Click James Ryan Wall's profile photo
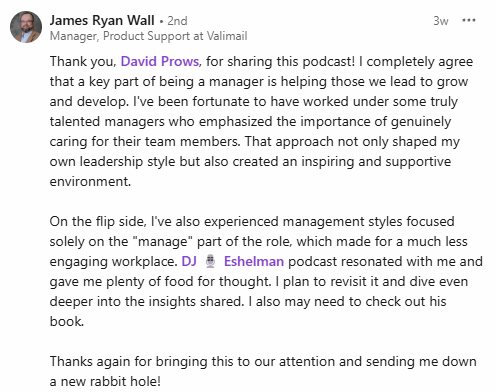The width and height of the screenshot is (496, 392). [x=26, y=27]
